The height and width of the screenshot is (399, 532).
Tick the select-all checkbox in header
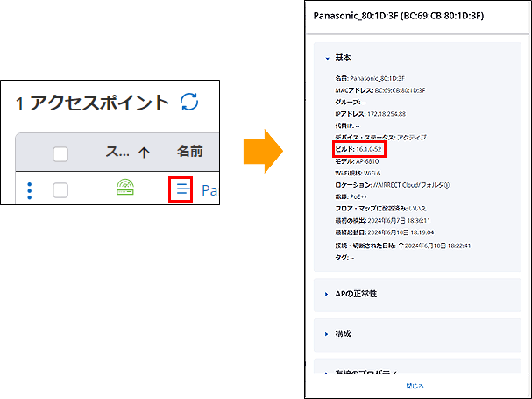60,153
